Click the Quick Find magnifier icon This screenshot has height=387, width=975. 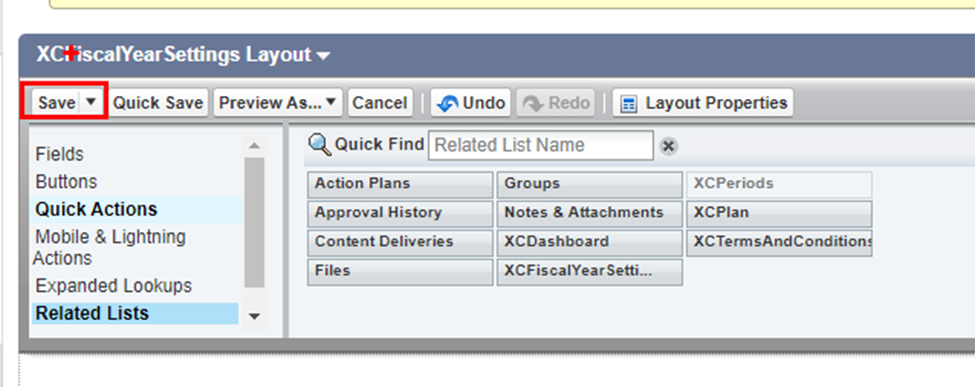click(320, 145)
